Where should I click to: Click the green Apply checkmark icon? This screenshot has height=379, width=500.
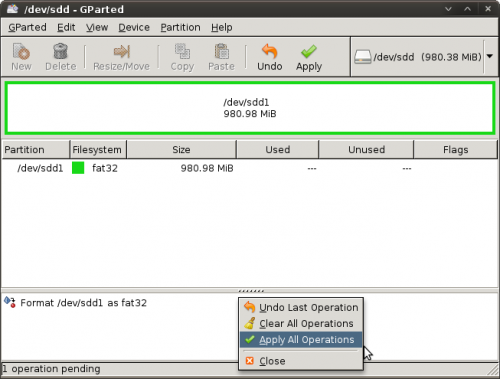(x=309, y=52)
